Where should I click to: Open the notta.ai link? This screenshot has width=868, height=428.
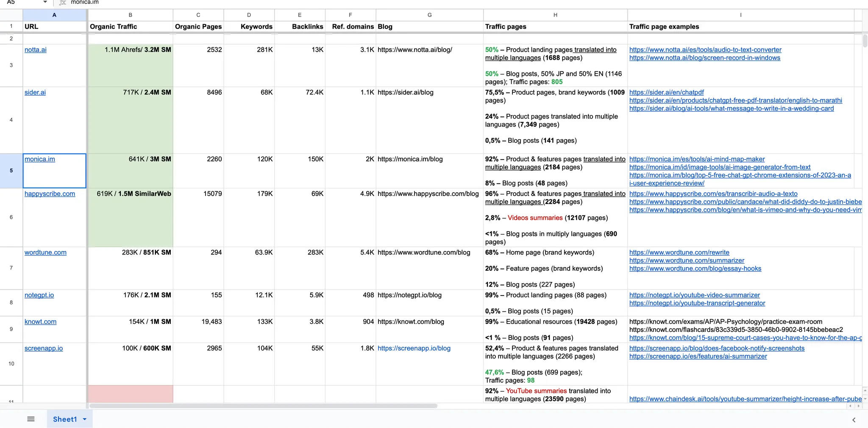tap(36, 50)
